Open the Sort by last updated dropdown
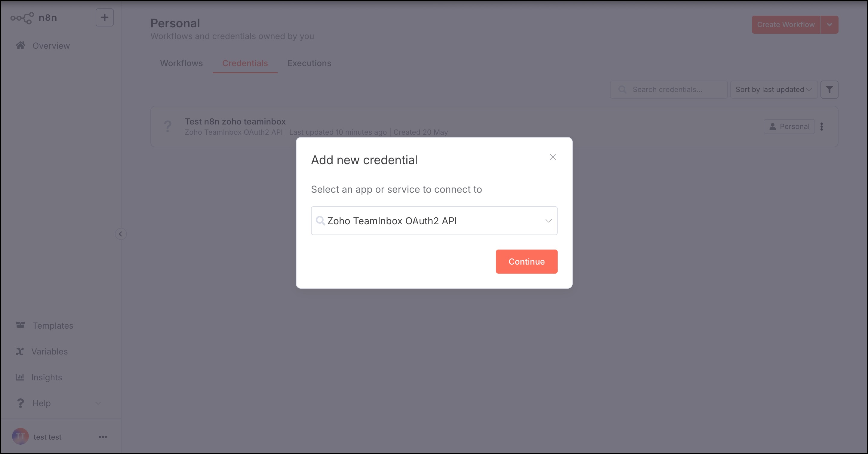Viewport: 868px width, 454px height. coord(773,90)
